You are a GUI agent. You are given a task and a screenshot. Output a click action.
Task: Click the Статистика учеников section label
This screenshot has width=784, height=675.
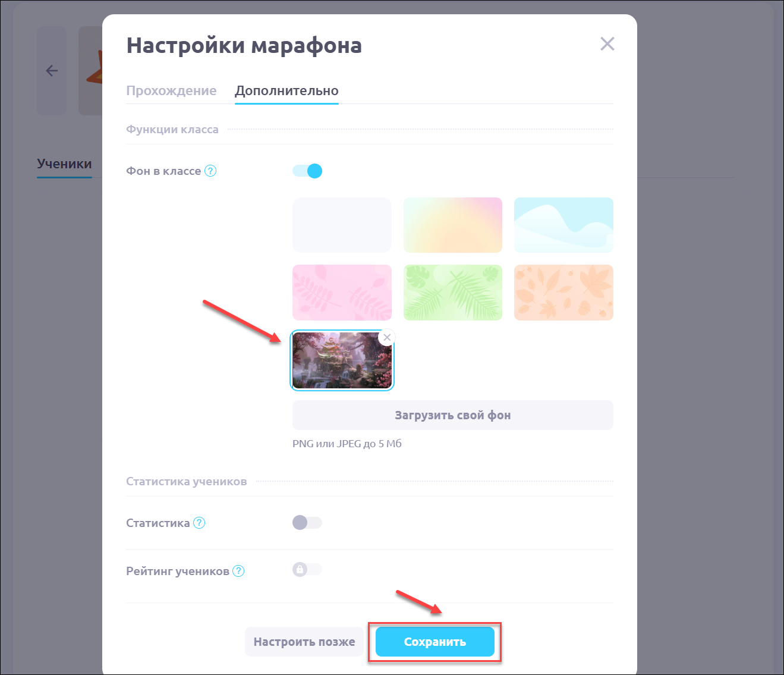tap(187, 482)
